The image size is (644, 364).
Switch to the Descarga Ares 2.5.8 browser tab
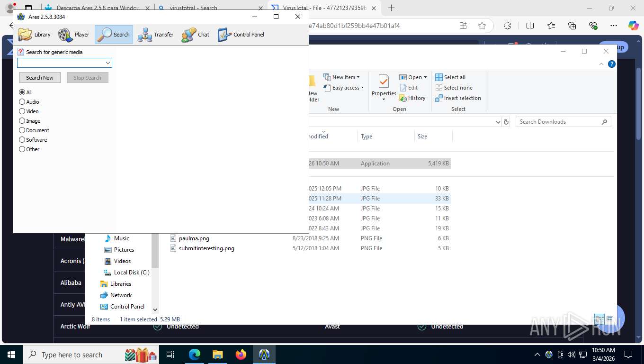pos(98,8)
